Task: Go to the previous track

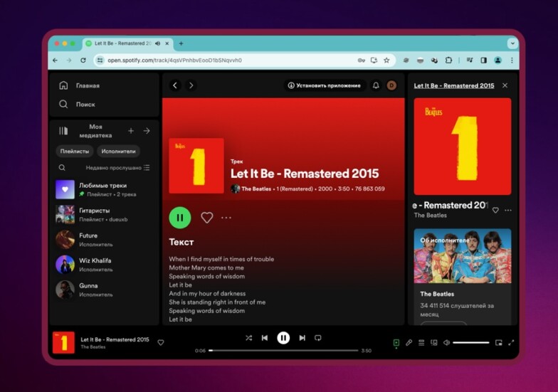Action: [265, 338]
